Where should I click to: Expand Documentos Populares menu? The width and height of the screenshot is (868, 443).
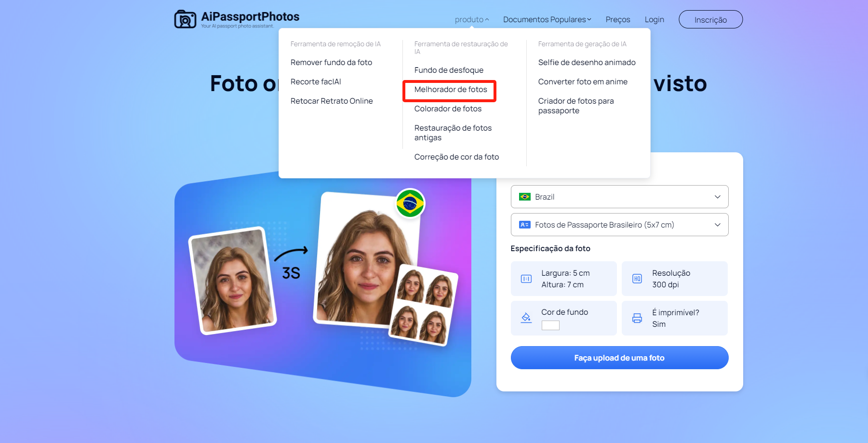pos(547,20)
